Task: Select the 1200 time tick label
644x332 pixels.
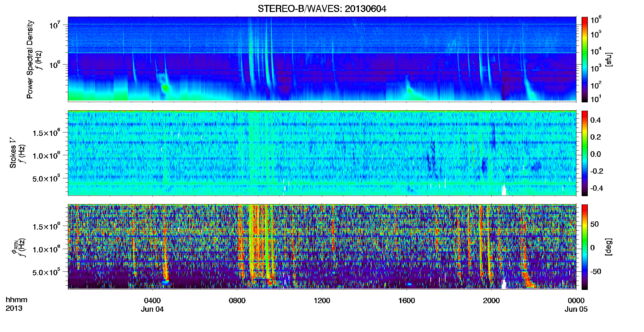Action: coord(322,301)
